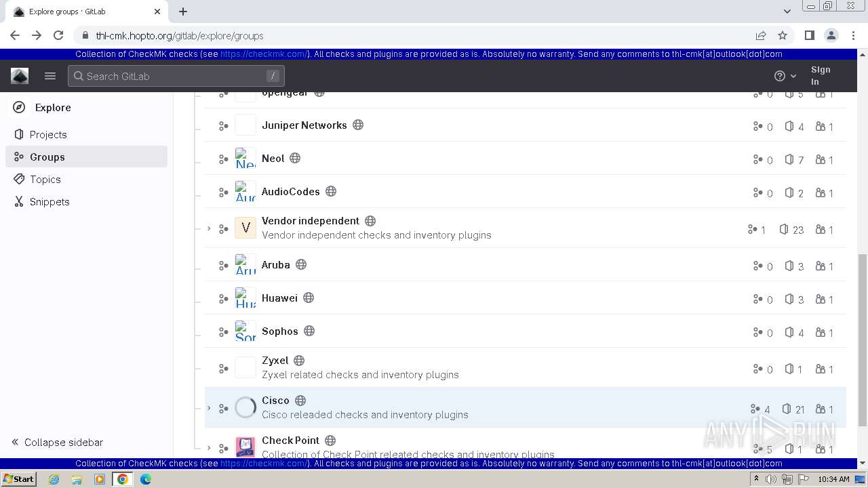This screenshot has width=868, height=488.
Task: Click the Check Point group avatar
Action: pos(245,447)
